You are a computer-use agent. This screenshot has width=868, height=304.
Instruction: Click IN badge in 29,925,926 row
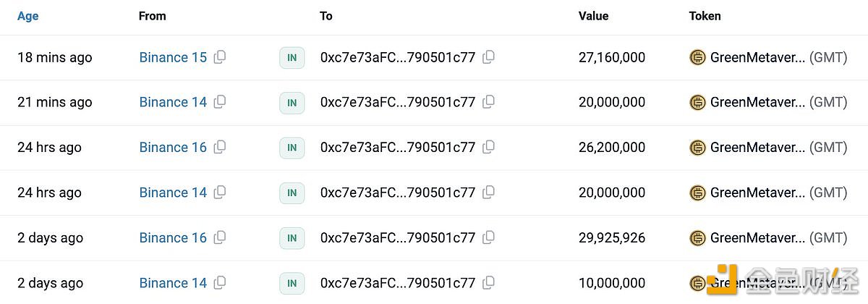tap(292, 238)
